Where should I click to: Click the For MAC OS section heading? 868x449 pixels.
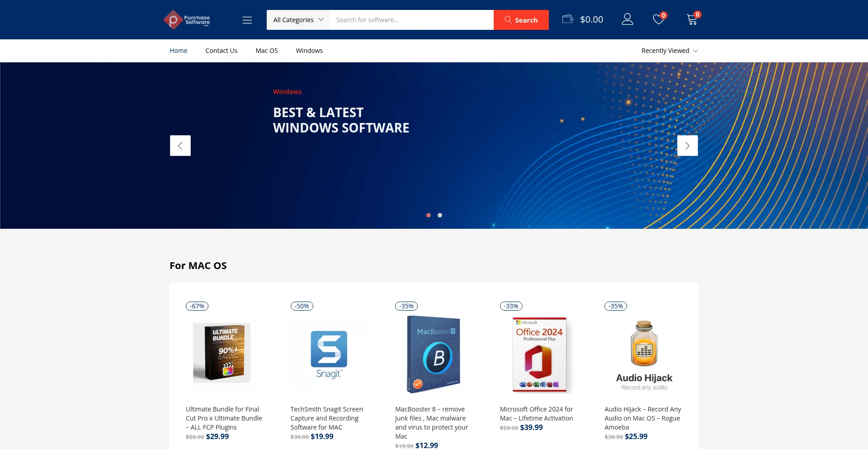(x=198, y=265)
